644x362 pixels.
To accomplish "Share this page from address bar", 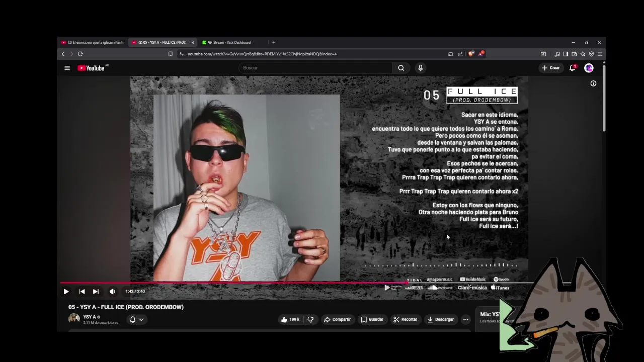I will pos(460,54).
